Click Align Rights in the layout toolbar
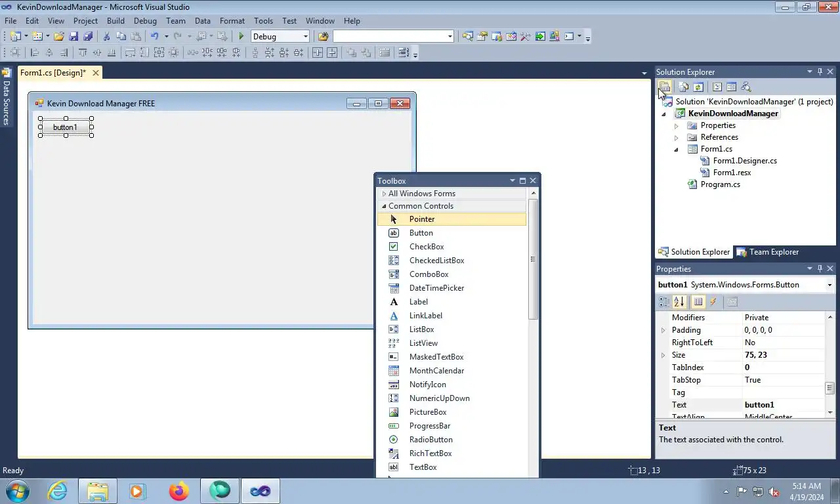The width and height of the screenshot is (840, 504). click(x=64, y=53)
